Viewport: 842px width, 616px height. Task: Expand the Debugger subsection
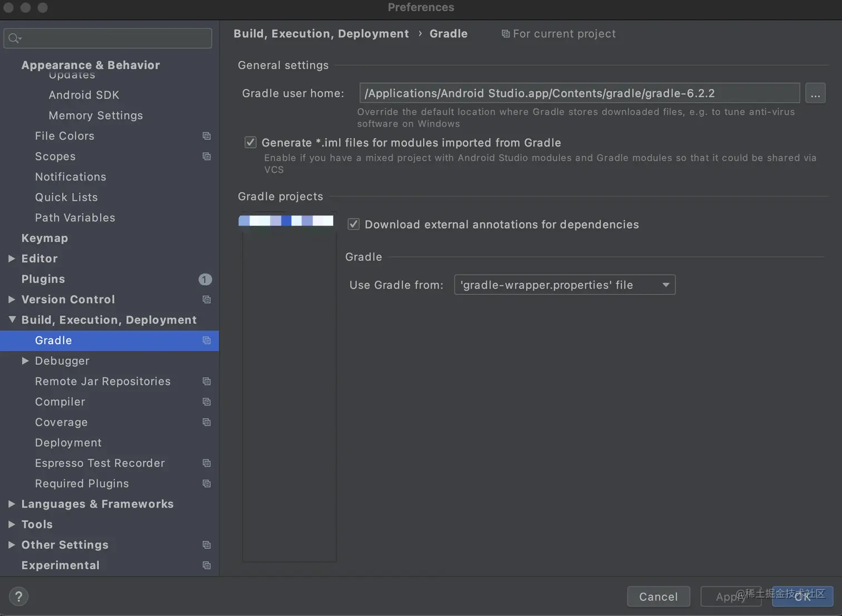click(25, 361)
